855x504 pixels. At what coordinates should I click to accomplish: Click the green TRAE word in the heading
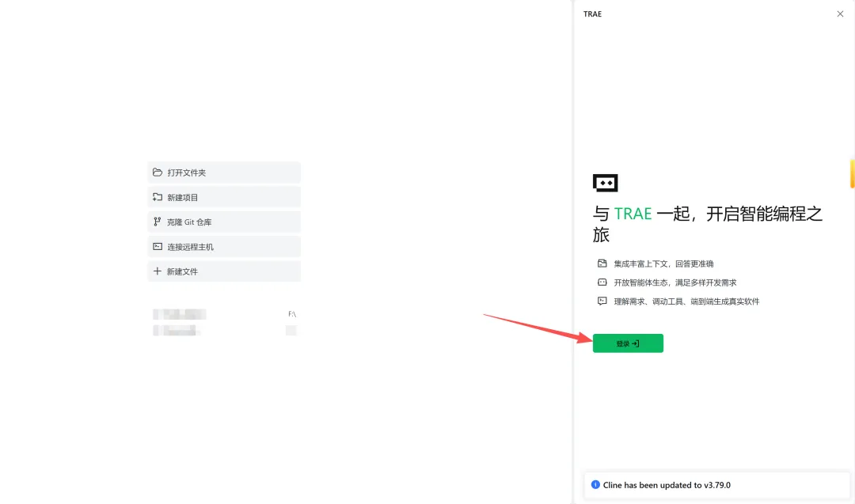click(633, 214)
